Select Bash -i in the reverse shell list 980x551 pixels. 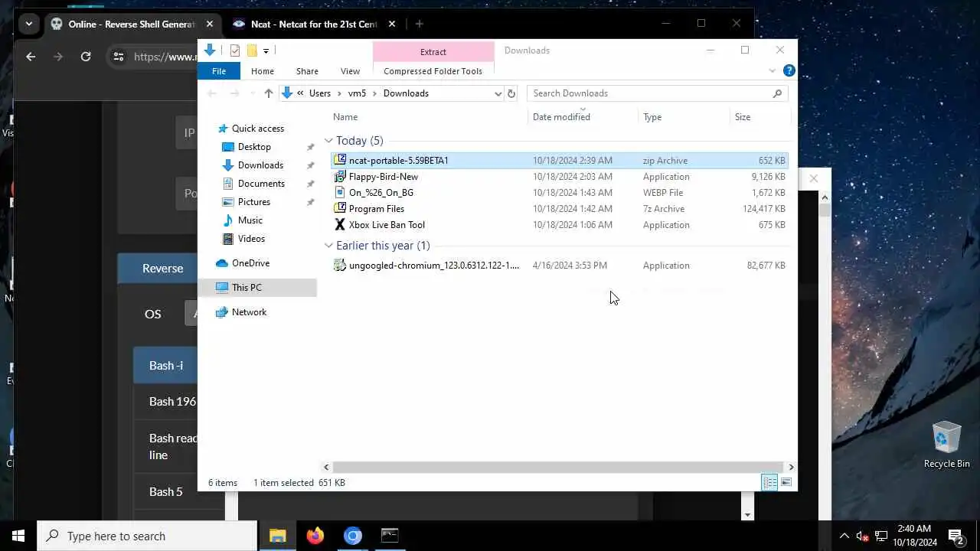pyautogui.click(x=166, y=366)
